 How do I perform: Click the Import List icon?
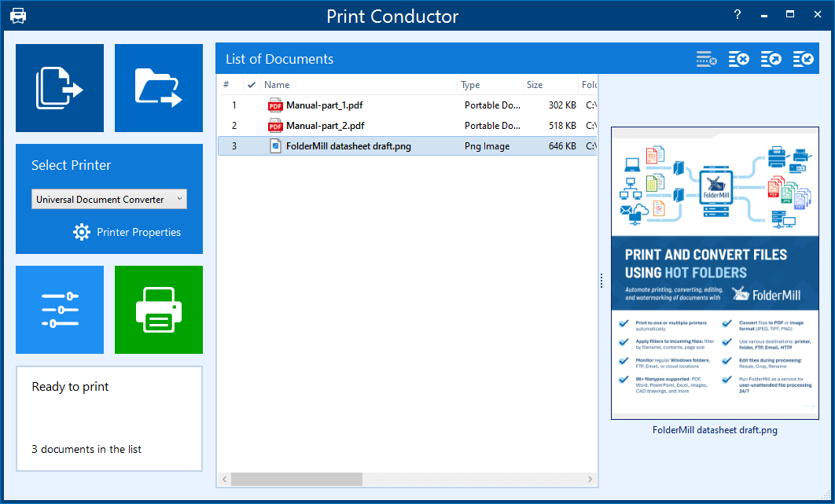(803, 59)
